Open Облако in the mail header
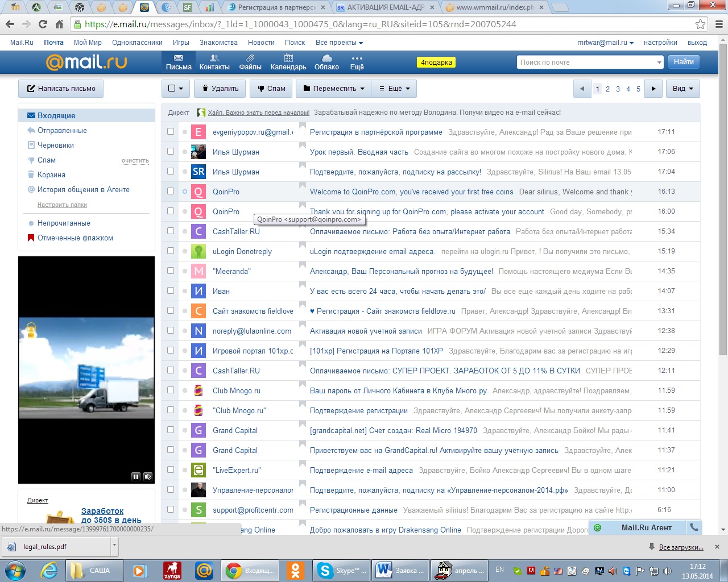Screen dimensions: 728x582 tap(326, 62)
